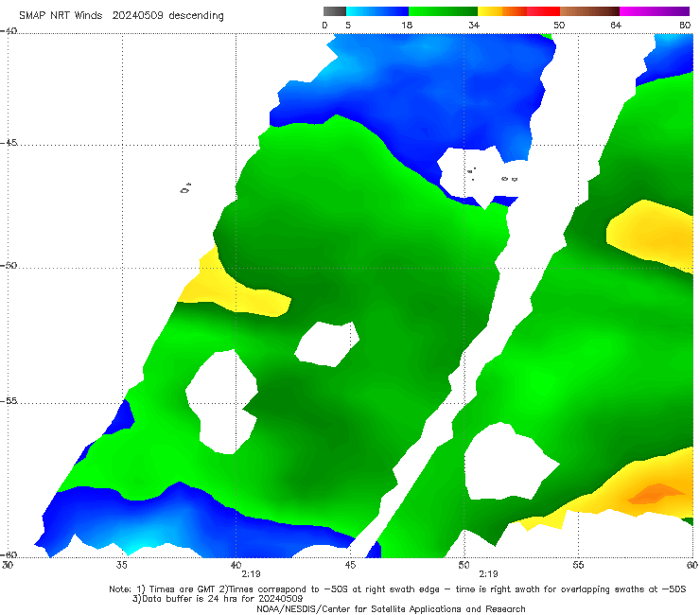
Task: Click the color bar label "5"
Action: [348, 26]
